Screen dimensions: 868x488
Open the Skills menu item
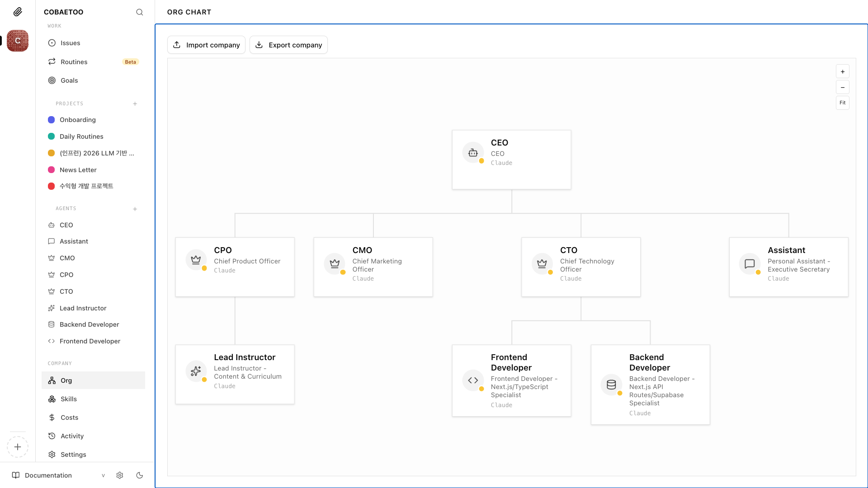coord(69,399)
